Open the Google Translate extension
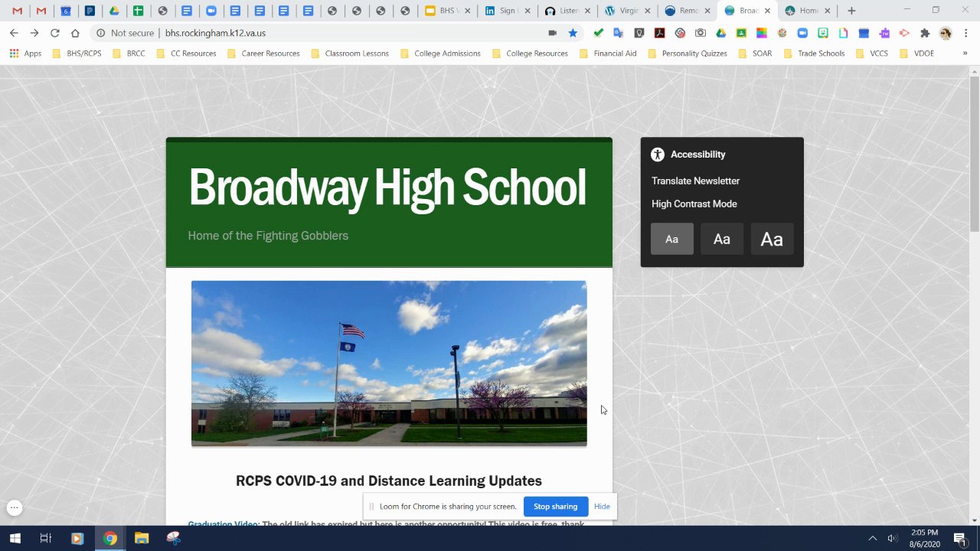The width and height of the screenshot is (980, 551). (619, 33)
